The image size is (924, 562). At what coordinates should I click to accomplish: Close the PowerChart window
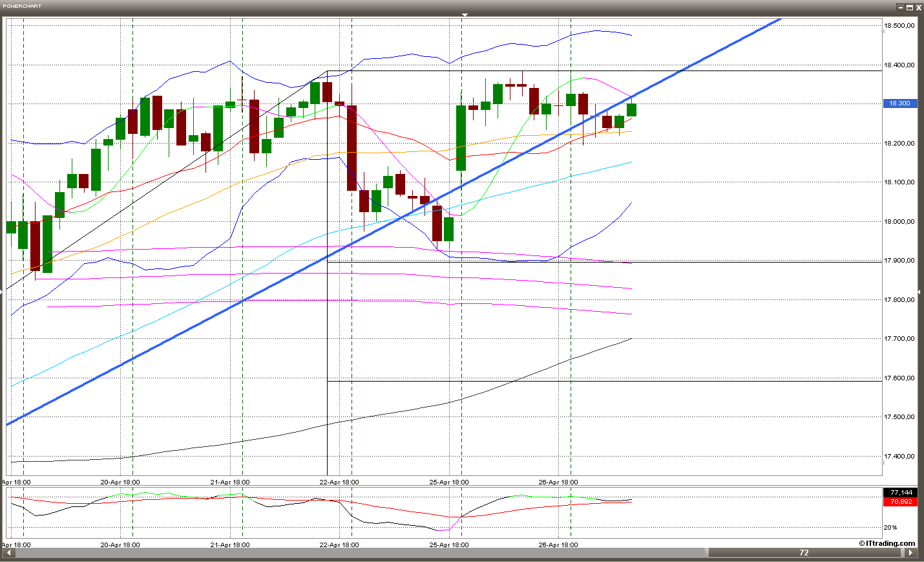919,7
